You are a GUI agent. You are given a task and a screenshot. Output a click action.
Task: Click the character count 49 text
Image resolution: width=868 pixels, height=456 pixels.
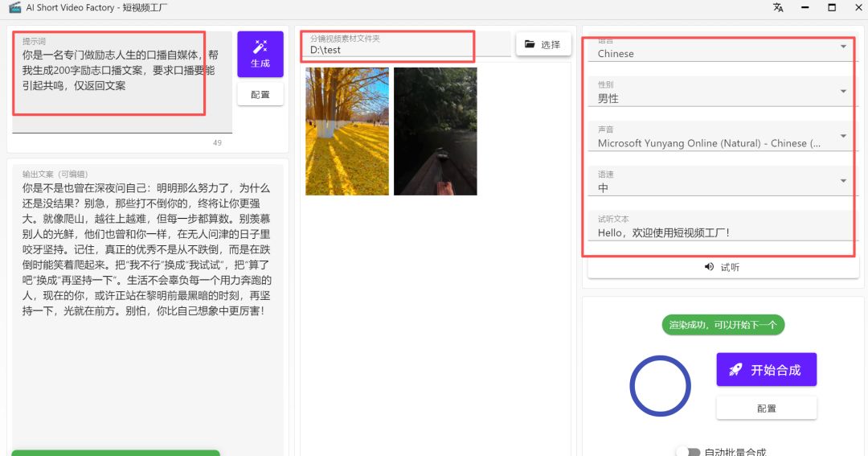point(217,143)
